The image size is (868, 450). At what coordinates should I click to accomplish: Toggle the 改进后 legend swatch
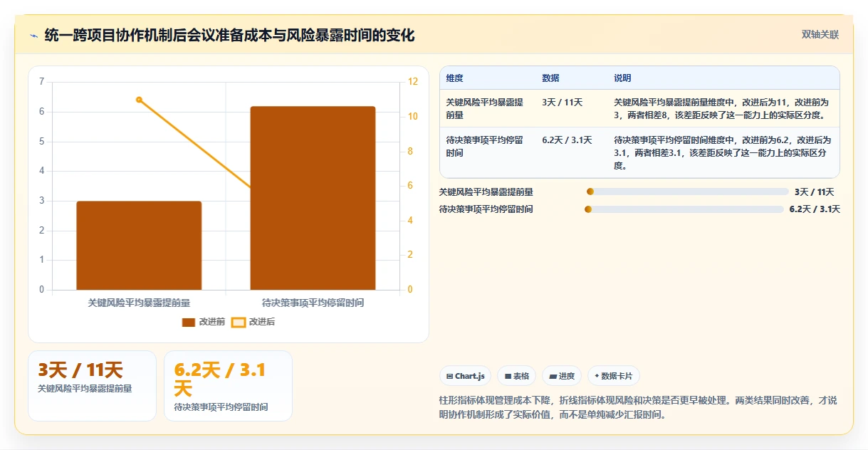pos(239,322)
